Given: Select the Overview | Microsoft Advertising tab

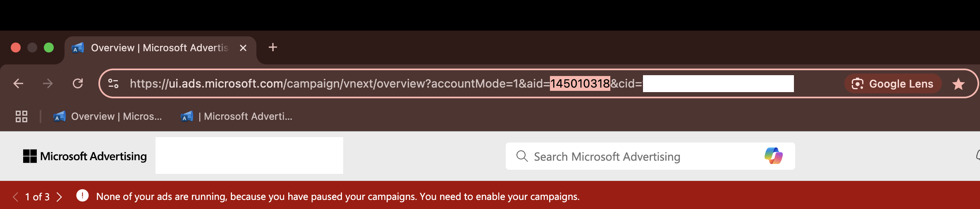Looking at the screenshot, I should (159, 48).
